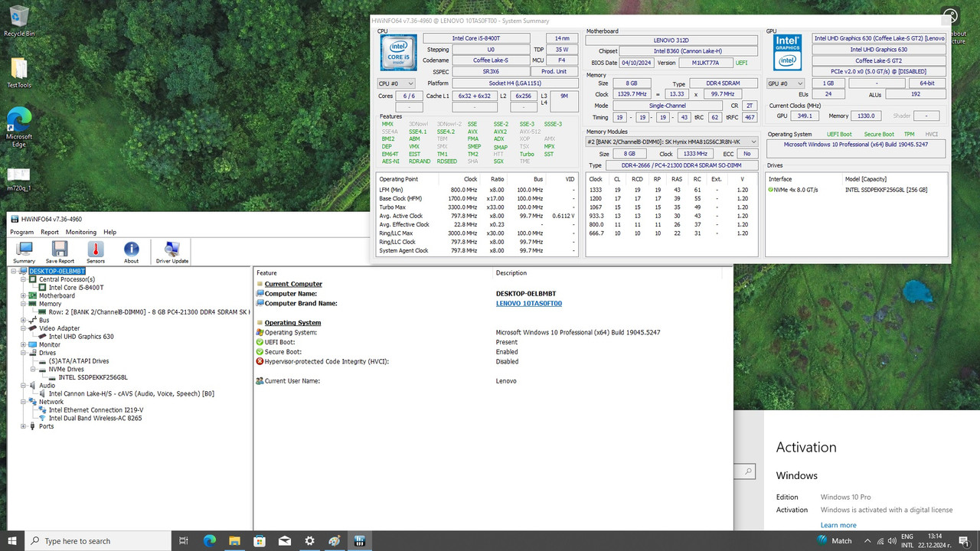Click the HVCI red error status icon

tap(260, 361)
